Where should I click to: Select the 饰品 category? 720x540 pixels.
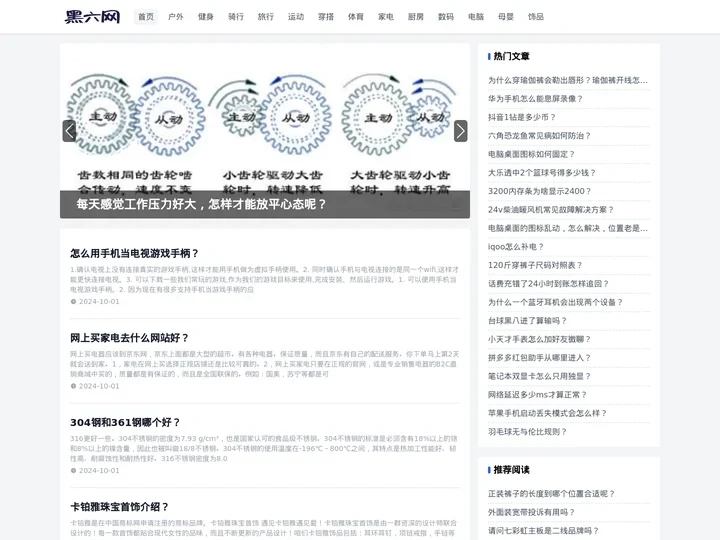tap(536, 17)
